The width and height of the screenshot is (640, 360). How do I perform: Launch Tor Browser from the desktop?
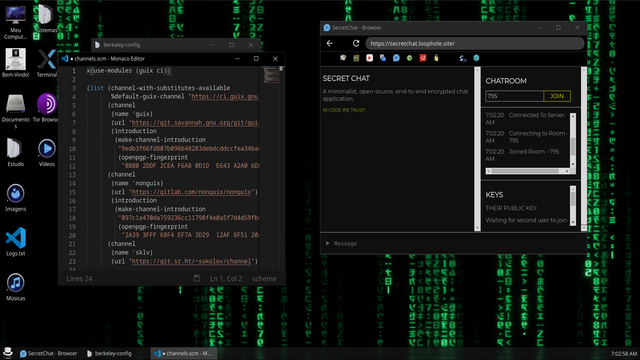click(46, 108)
